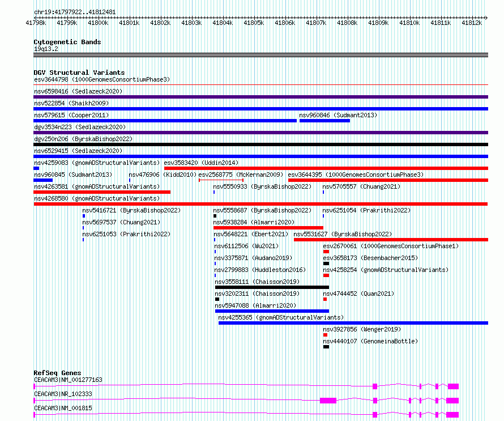Screen dimensions: 504x421
Task: Select esv3644395 (1000GenomesConsortiumPhase3) variant
Action: (356, 175)
